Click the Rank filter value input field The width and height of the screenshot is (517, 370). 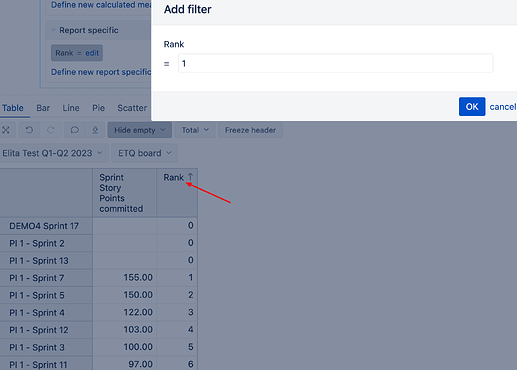point(336,63)
